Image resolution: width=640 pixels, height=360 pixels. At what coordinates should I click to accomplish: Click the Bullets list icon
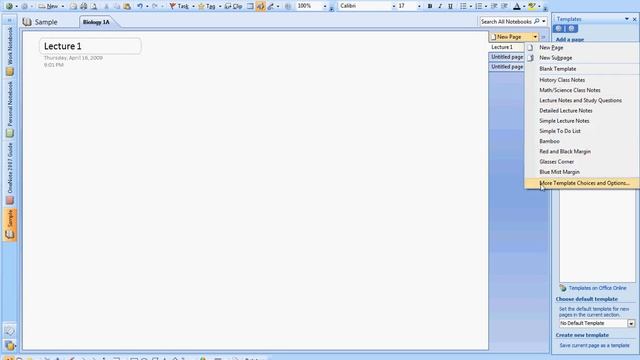pos(463,6)
